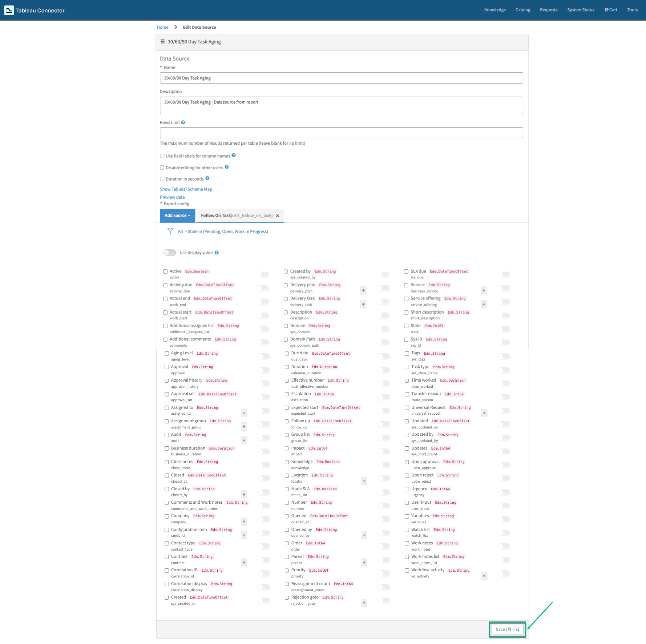Click the plus icon beside Workflow activity
Screen dimensions: 646x644
pyautogui.click(x=484, y=576)
